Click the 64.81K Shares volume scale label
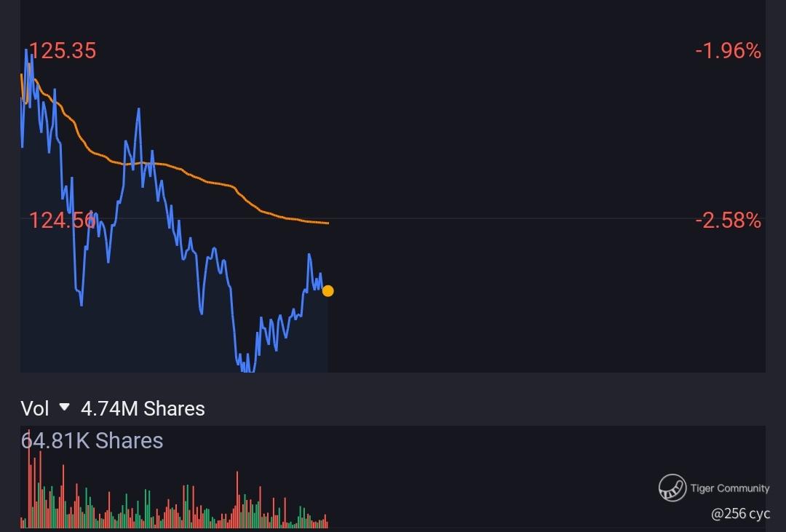Image resolution: width=786 pixels, height=532 pixels. click(x=92, y=441)
